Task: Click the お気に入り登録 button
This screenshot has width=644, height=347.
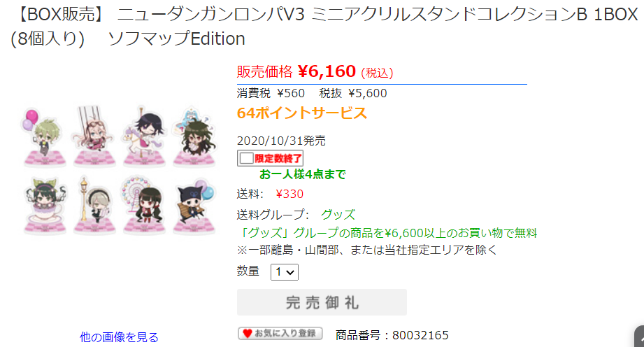Action: click(x=280, y=334)
